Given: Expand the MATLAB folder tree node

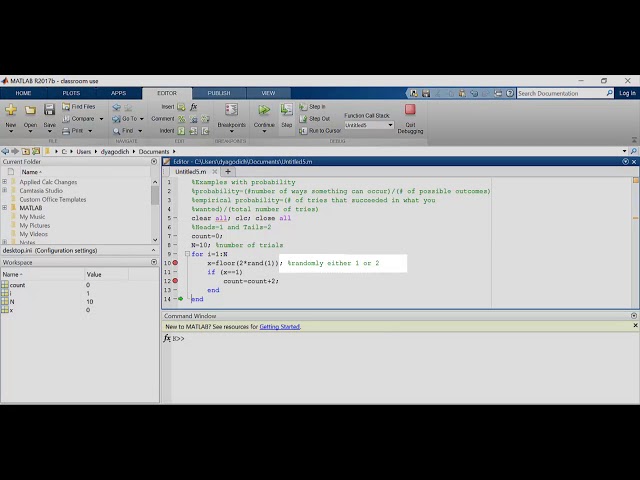Looking at the screenshot, I should [4, 208].
